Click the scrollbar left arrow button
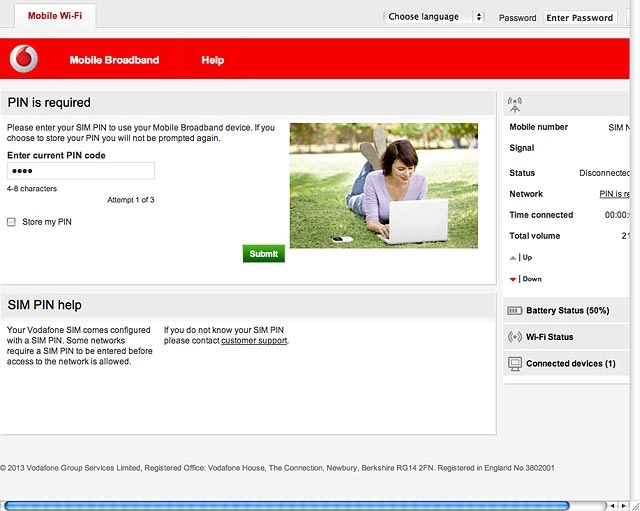Screen dimensions: 640x511 point(612,506)
